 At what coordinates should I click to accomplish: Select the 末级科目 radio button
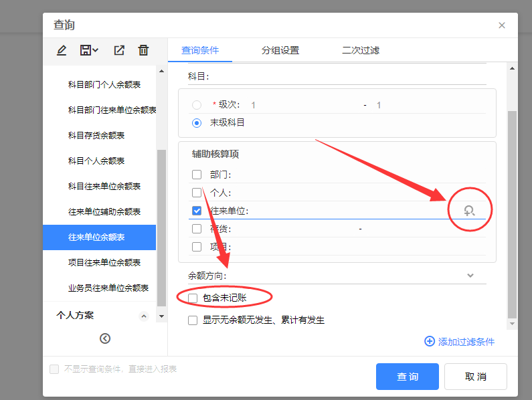(x=197, y=123)
